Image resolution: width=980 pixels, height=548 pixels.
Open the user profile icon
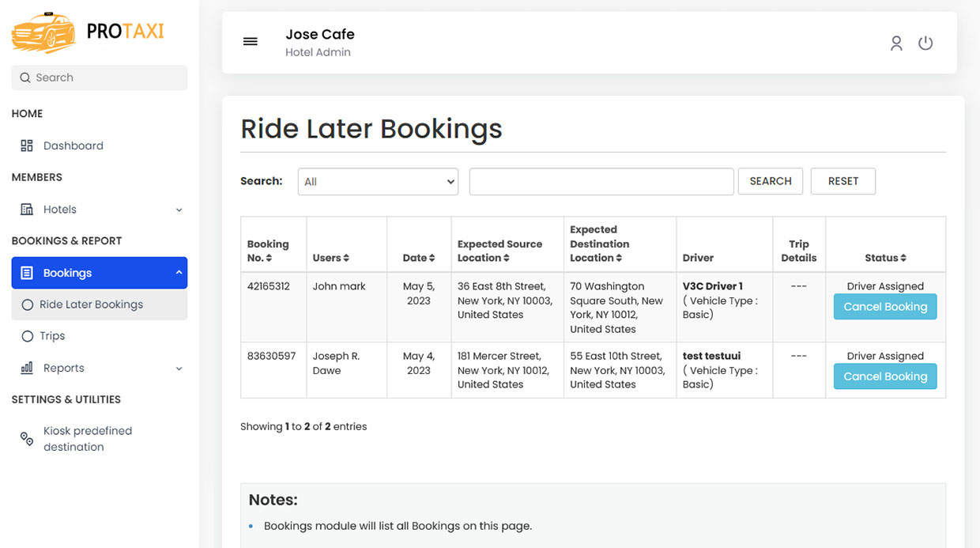click(895, 43)
